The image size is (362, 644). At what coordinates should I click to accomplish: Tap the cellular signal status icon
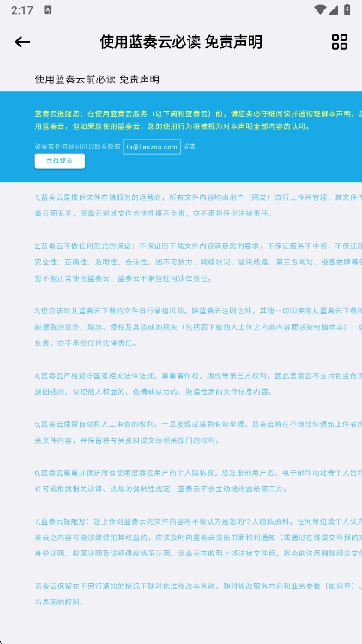tap(334, 9)
